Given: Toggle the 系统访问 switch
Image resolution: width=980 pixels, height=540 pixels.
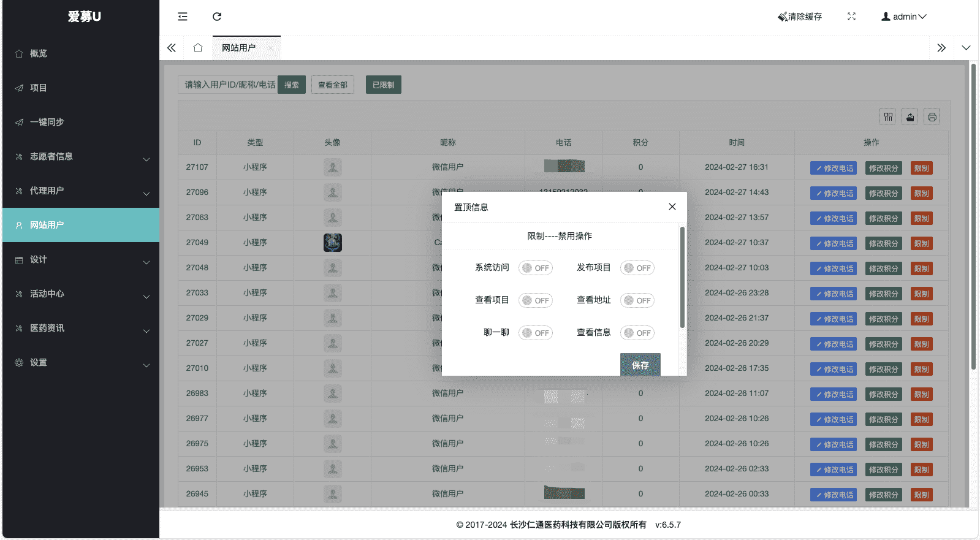Looking at the screenshot, I should click(x=535, y=268).
